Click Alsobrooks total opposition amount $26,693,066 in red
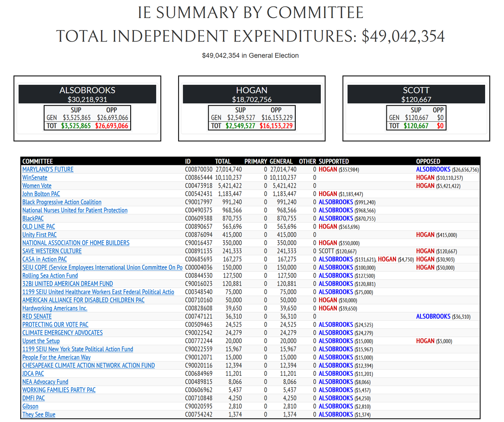 (112, 126)
